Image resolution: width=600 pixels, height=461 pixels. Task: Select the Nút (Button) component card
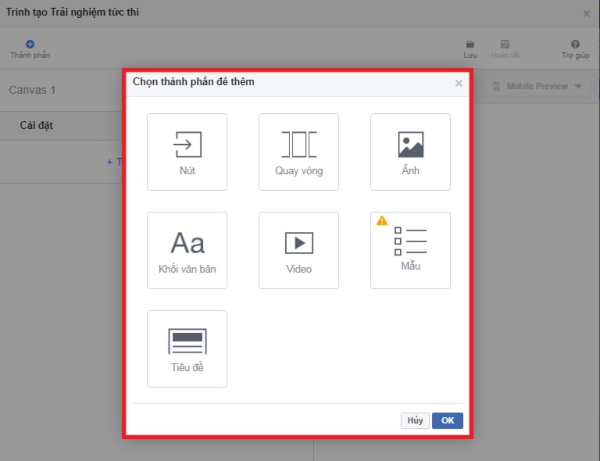point(187,151)
